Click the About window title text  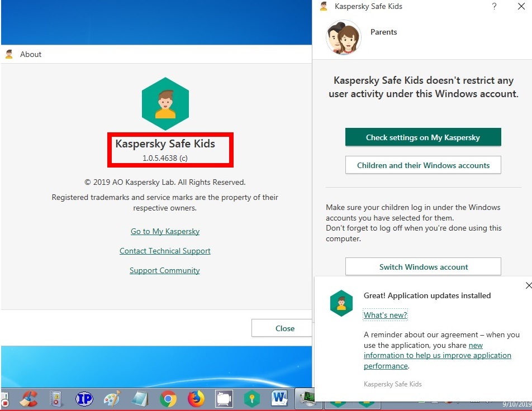pyautogui.click(x=31, y=54)
